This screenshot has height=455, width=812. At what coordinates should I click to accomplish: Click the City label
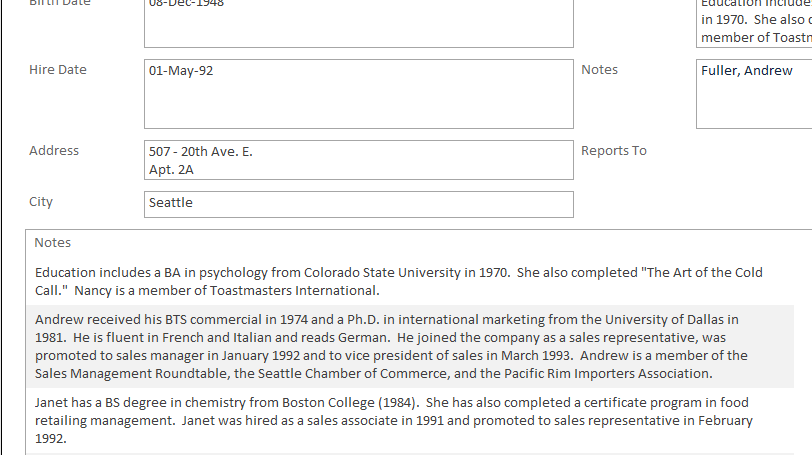click(41, 202)
